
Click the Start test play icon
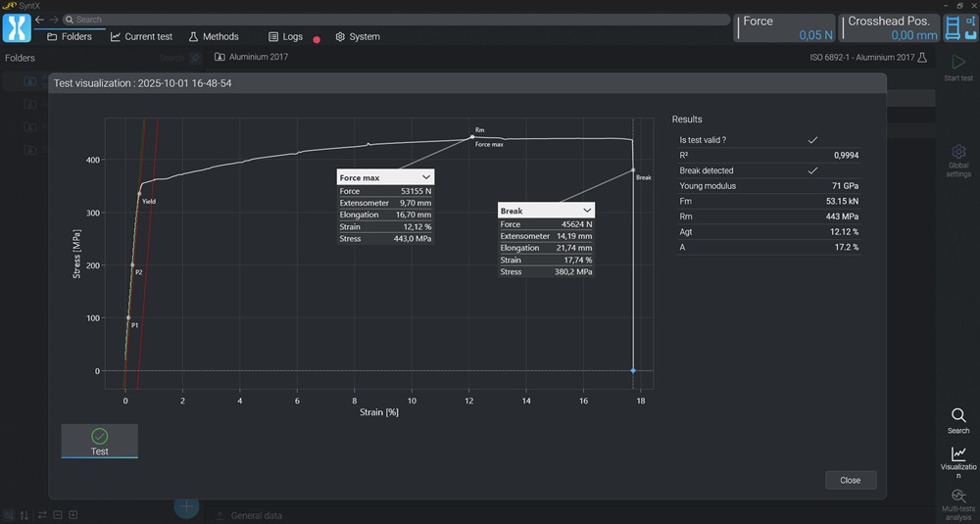click(957, 65)
